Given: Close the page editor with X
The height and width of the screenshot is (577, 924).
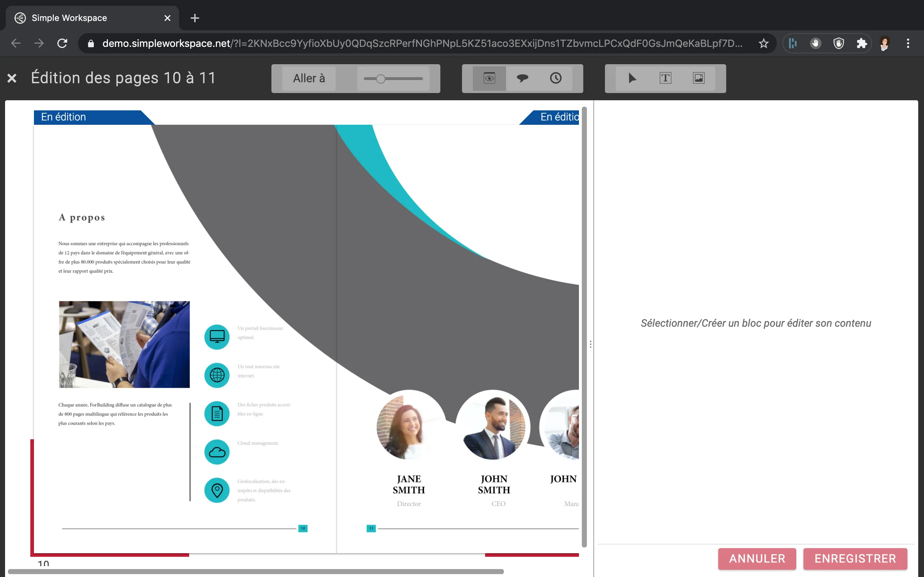Looking at the screenshot, I should click(12, 78).
